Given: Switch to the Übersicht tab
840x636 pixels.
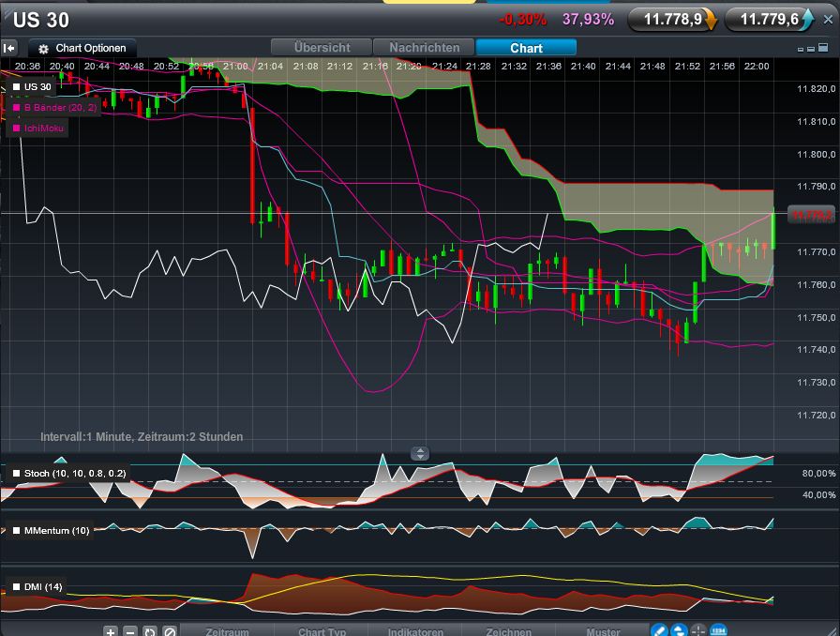Looking at the screenshot, I should 322,48.
